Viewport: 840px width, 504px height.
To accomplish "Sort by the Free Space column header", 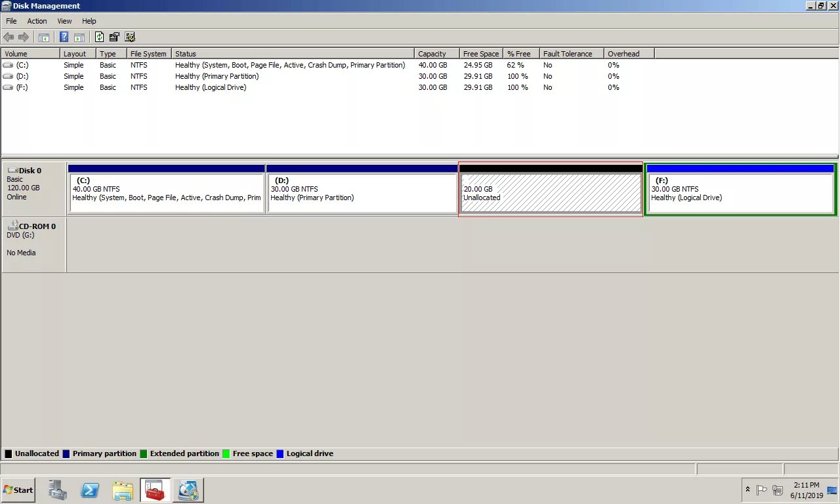I will (480, 53).
